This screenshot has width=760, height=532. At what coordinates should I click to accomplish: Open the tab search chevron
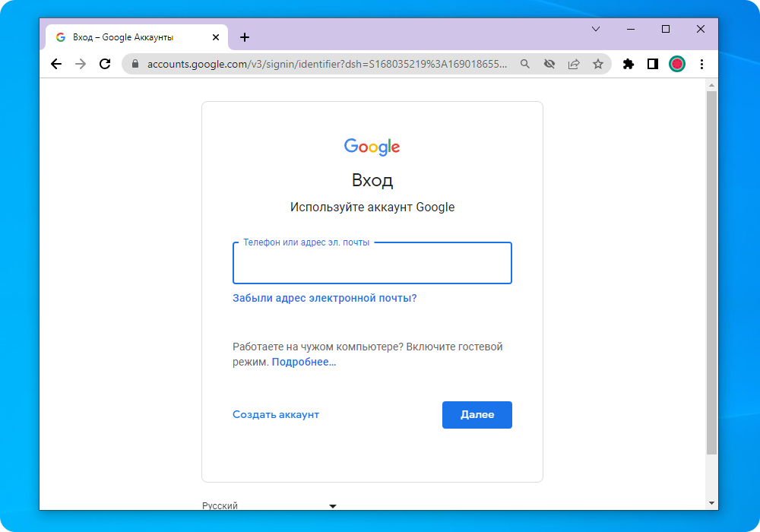596,29
